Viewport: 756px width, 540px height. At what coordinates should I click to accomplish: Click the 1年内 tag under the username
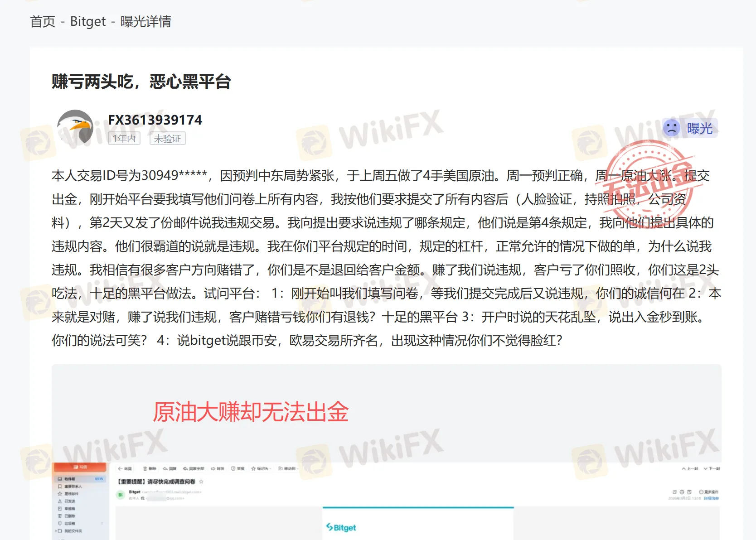click(124, 139)
